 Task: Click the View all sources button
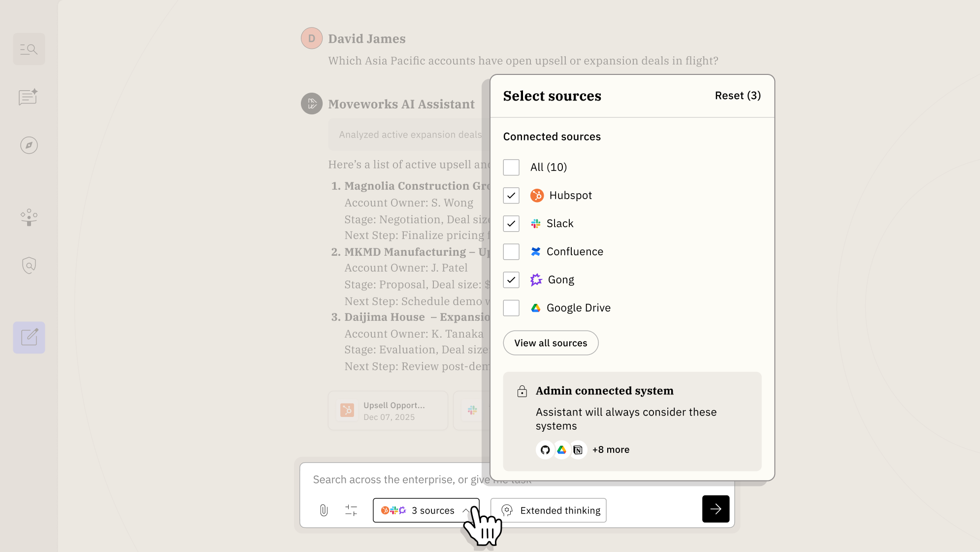[551, 343]
